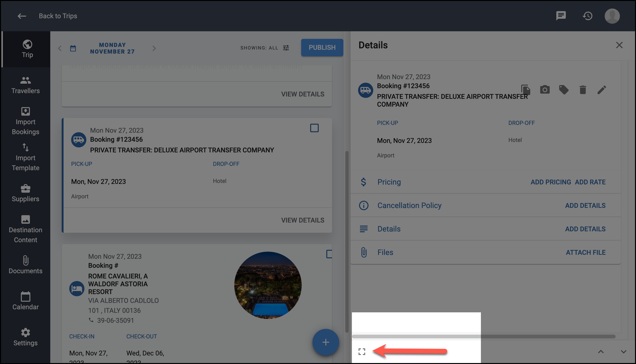Open the calendar date picker icon
Screen dimensions: 636x364
73,48
